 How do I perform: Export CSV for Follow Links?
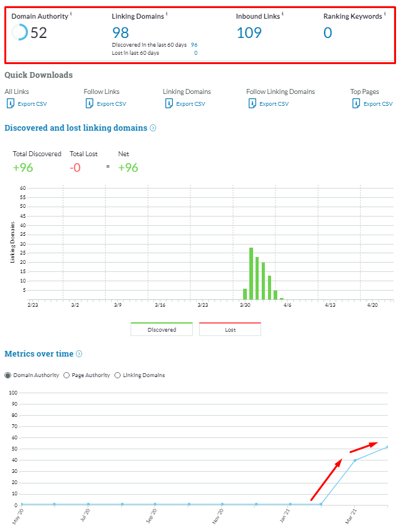[x=111, y=104]
